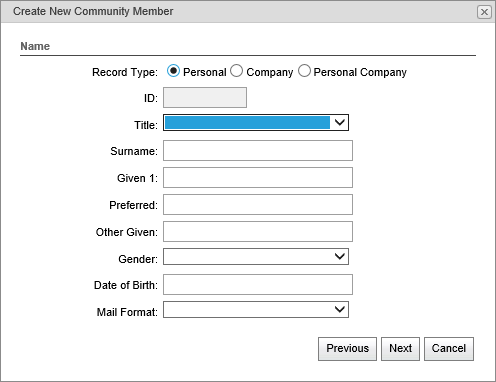The image size is (496, 382).
Task: Choose Company record type option
Action: point(237,71)
